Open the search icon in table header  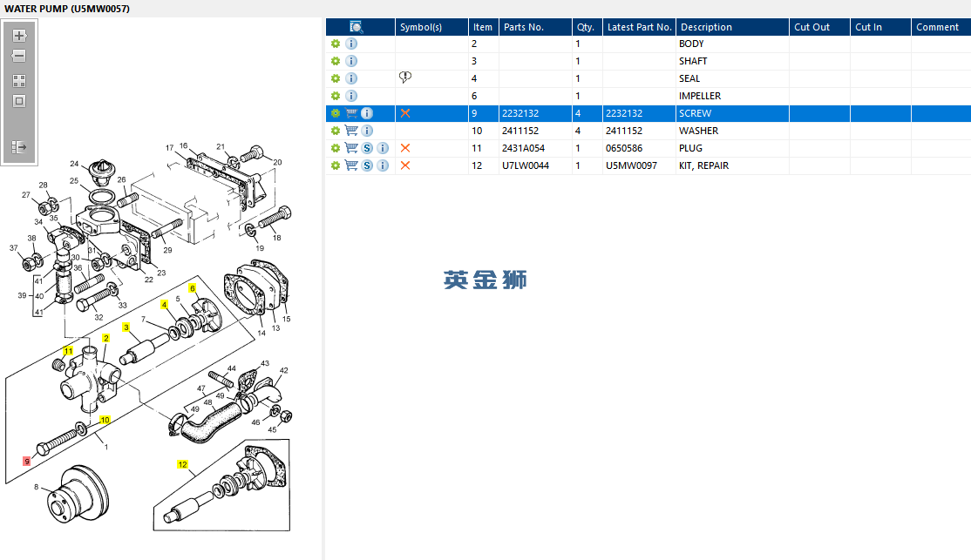pos(356,27)
